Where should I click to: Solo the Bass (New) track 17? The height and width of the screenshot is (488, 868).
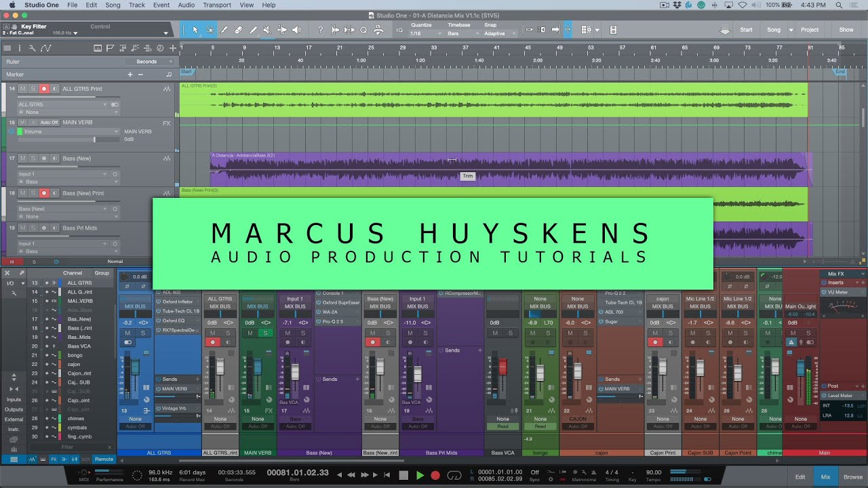tap(33, 159)
